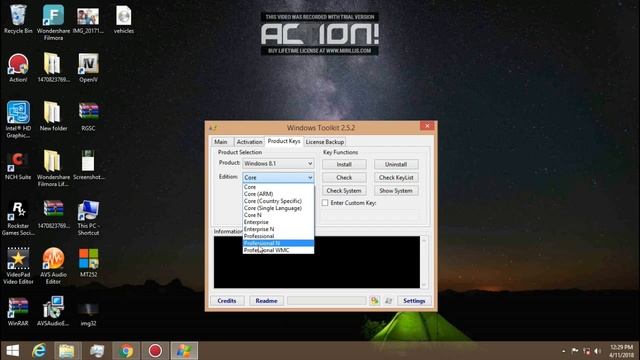The width and height of the screenshot is (640, 360).
Task: Open Intel HD Graphics shortcut
Action: point(18,120)
